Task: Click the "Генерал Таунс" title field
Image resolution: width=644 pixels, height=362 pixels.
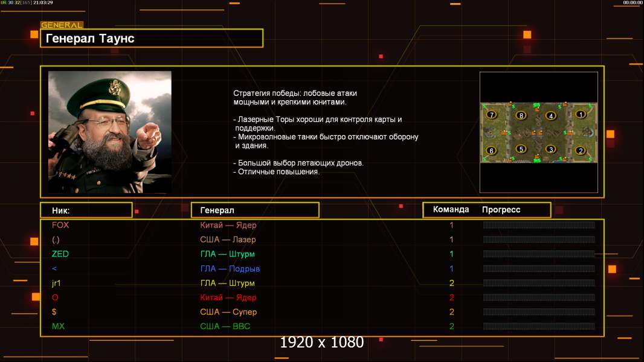Action: click(152, 38)
